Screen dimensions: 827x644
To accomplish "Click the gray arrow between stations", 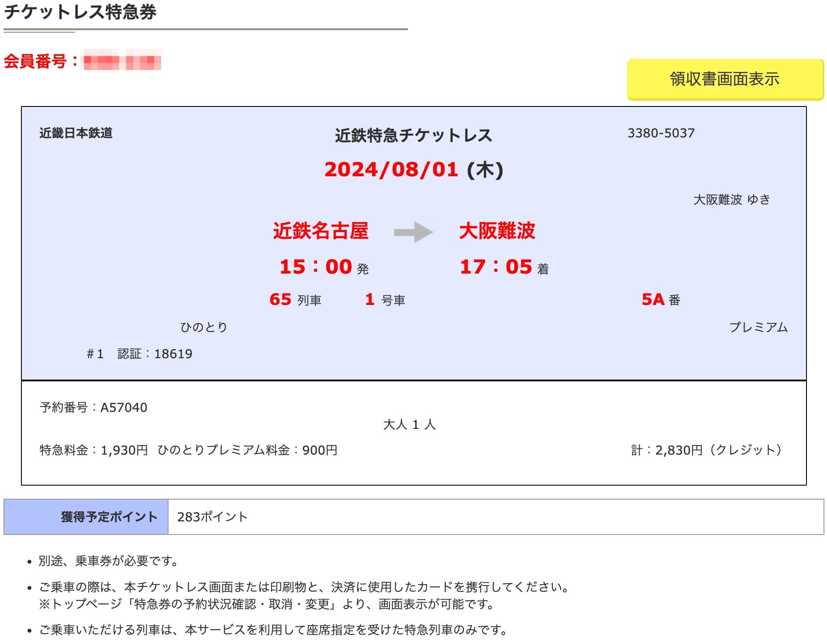I will click(413, 232).
